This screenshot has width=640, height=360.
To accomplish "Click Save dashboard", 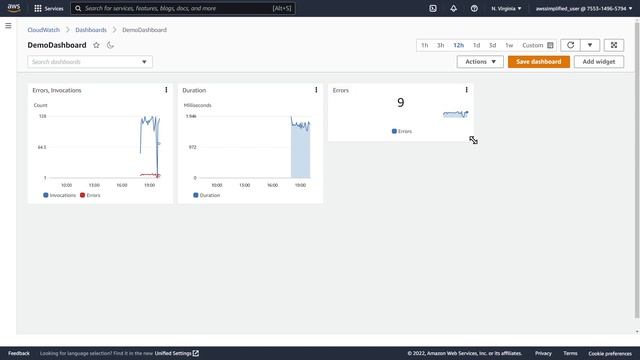I will click(538, 62).
